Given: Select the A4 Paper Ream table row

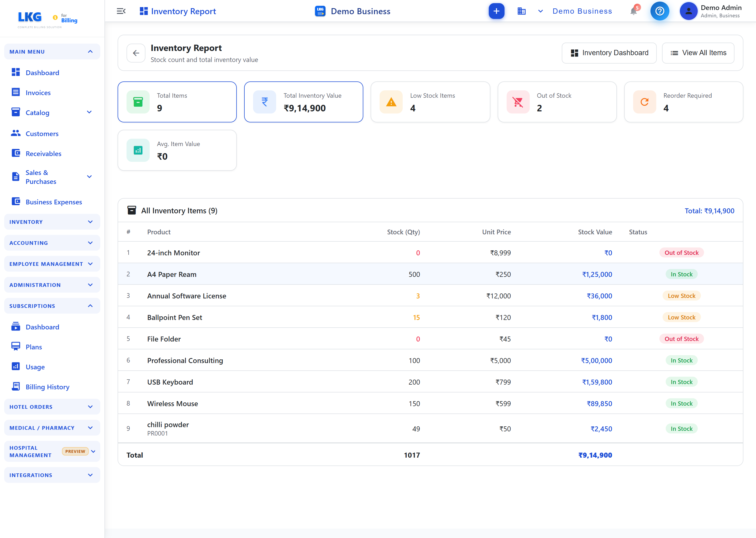Looking at the screenshot, I should 430,274.
